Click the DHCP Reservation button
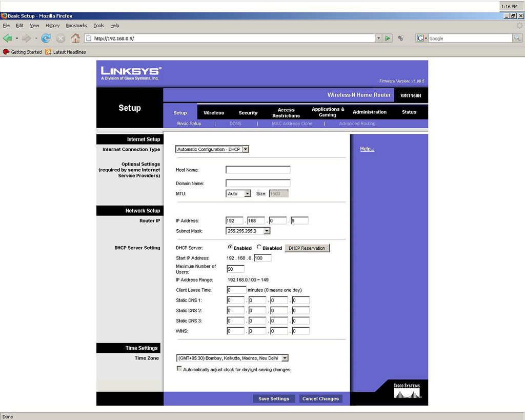 click(307, 248)
